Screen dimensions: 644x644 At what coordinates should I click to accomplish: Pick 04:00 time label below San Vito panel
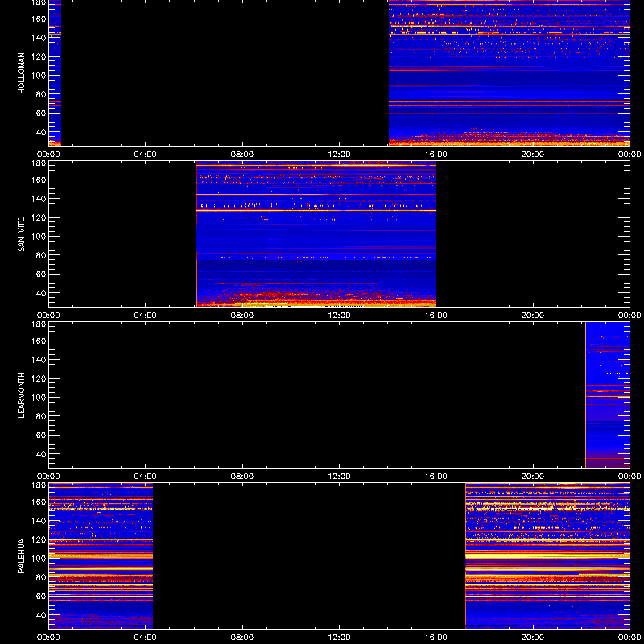click(146, 316)
